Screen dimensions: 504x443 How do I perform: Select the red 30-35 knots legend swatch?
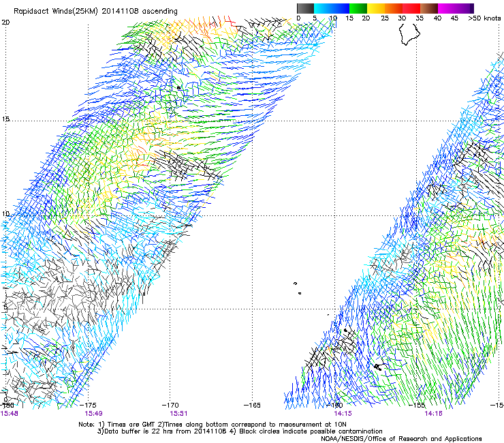click(411, 8)
